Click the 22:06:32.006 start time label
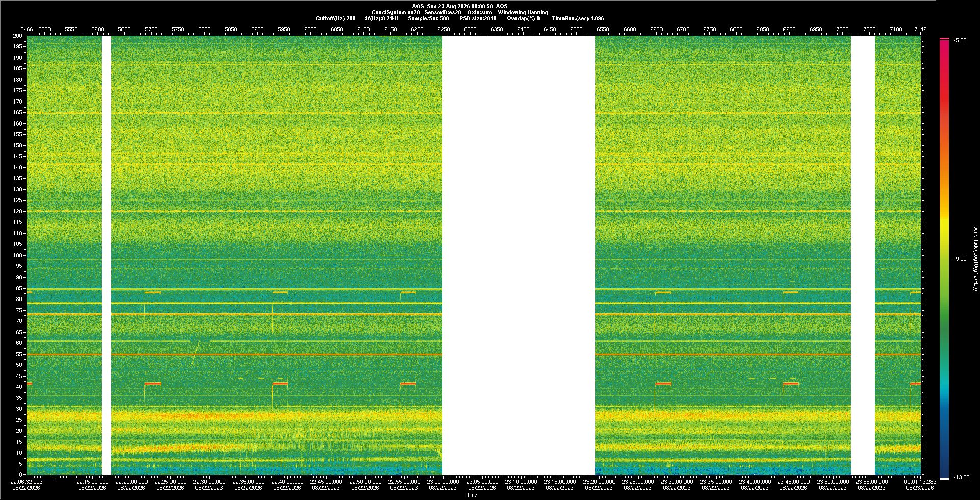The width and height of the screenshot is (980, 500). [x=27, y=481]
